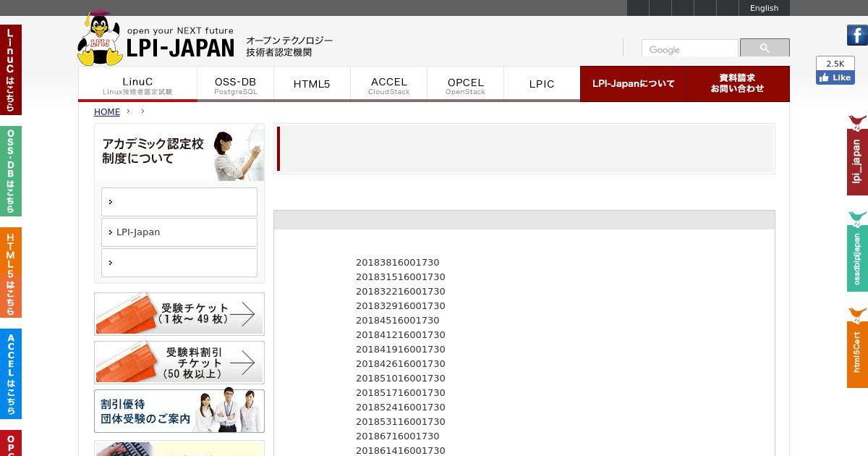Open the lpi_japan Twitter side tab

(857, 155)
